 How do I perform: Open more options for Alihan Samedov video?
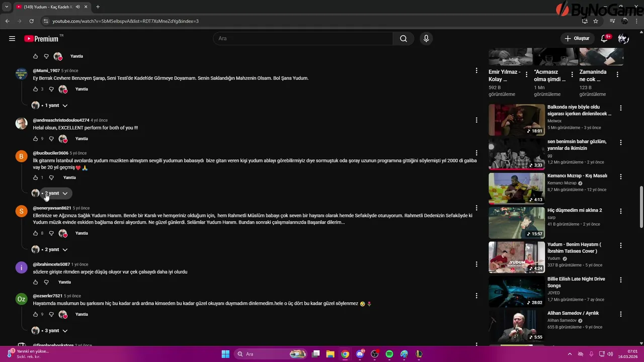pyautogui.click(x=621, y=314)
